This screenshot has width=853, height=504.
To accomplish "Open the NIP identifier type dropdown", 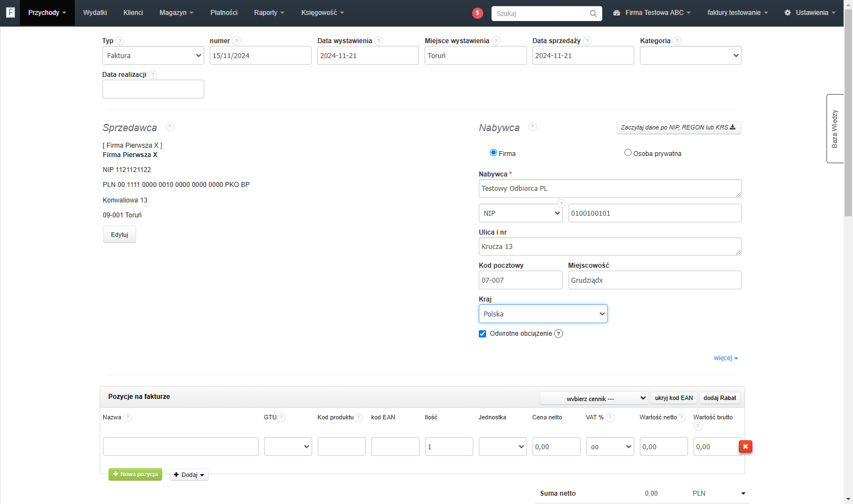I will tap(520, 213).
